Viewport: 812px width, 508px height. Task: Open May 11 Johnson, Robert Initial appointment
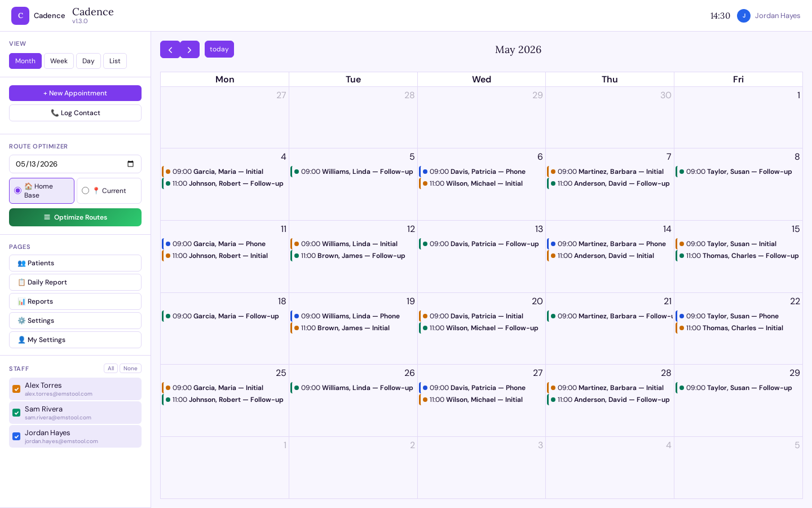[224, 256]
